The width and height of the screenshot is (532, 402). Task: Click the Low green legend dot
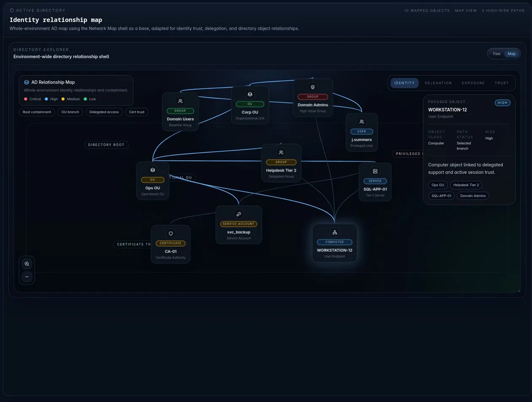(x=85, y=99)
